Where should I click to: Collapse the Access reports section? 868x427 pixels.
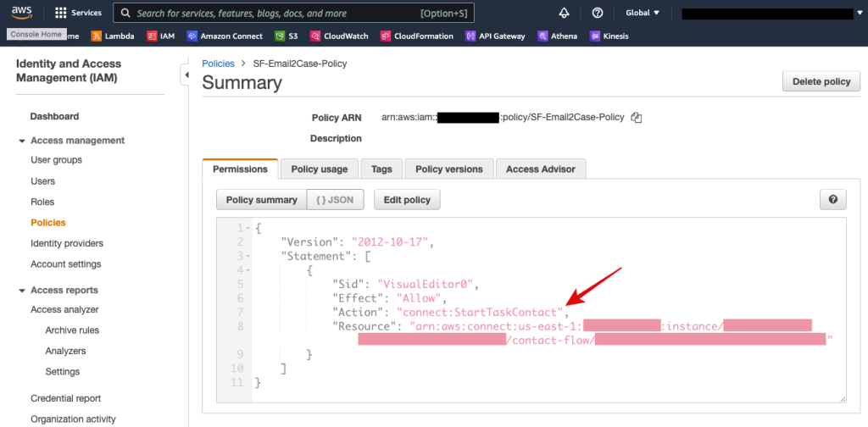click(22, 291)
